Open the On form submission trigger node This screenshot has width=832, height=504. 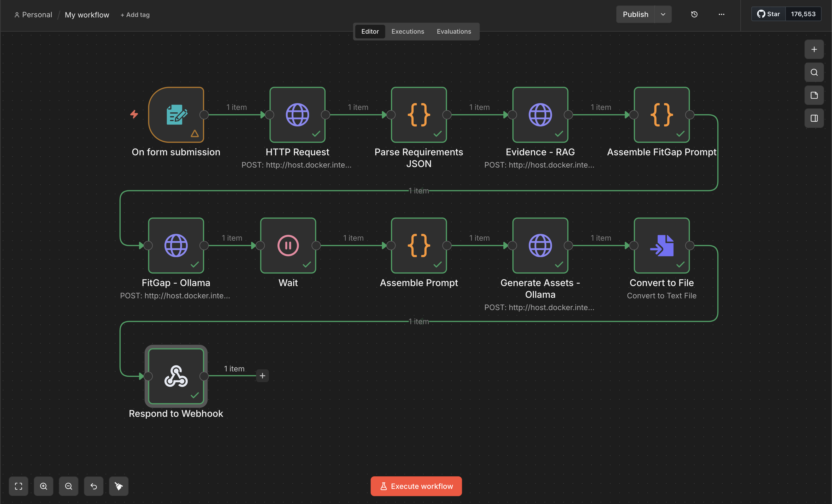176,115
